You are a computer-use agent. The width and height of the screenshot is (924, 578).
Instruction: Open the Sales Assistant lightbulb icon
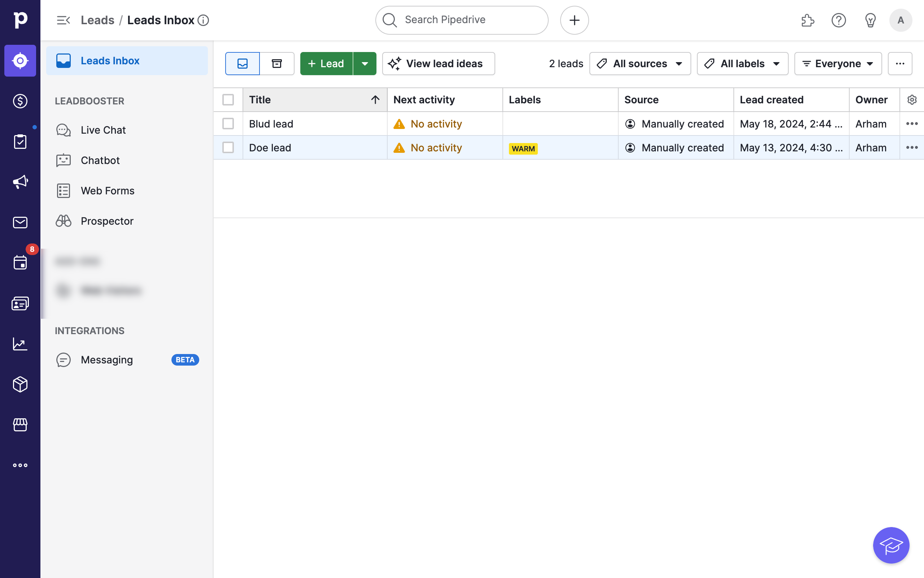pos(870,20)
